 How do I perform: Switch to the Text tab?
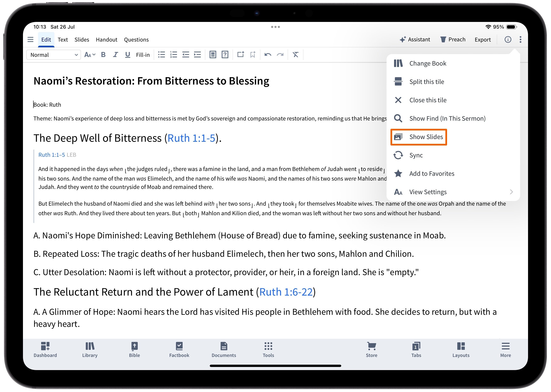pos(63,40)
